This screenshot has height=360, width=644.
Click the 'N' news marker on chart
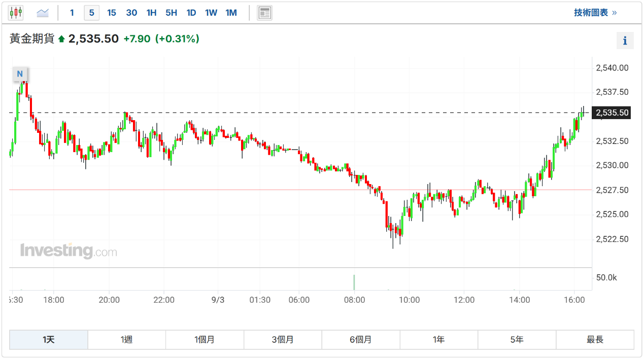(20, 74)
